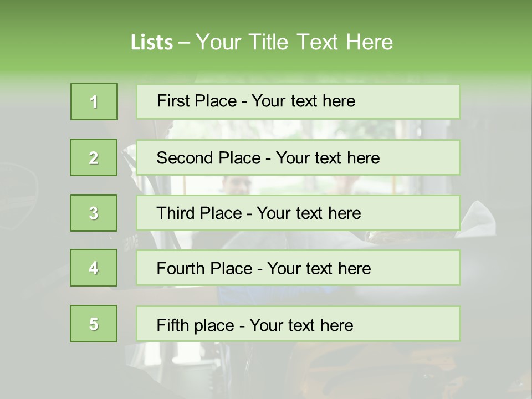Select the numbered box labeled 5
Image resolution: width=532 pixels, height=399 pixels.
click(94, 324)
